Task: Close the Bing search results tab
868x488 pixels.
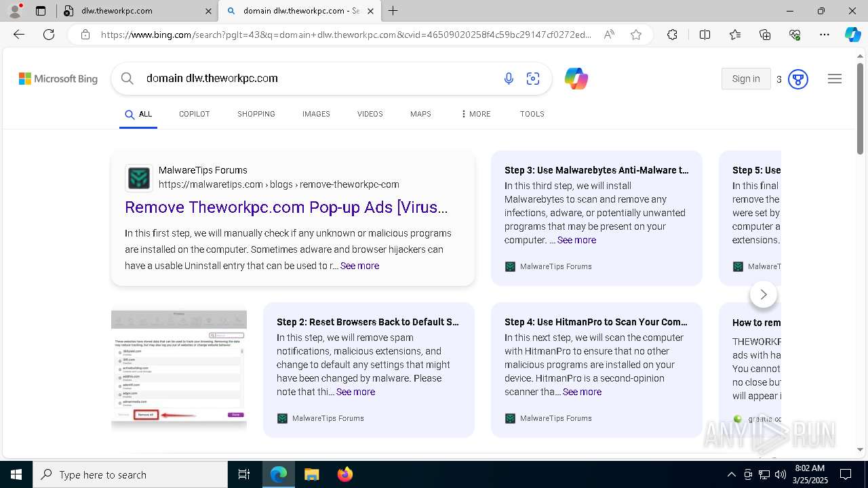Action: (x=370, y=11)
